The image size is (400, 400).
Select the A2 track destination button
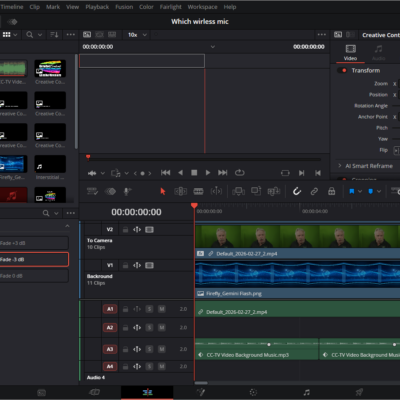pyautogui.click(x=110, y=328)
